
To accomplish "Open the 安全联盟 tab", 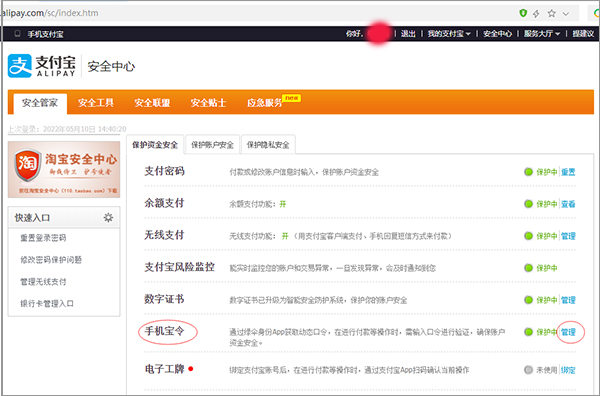I will click(x=152, y=103).
